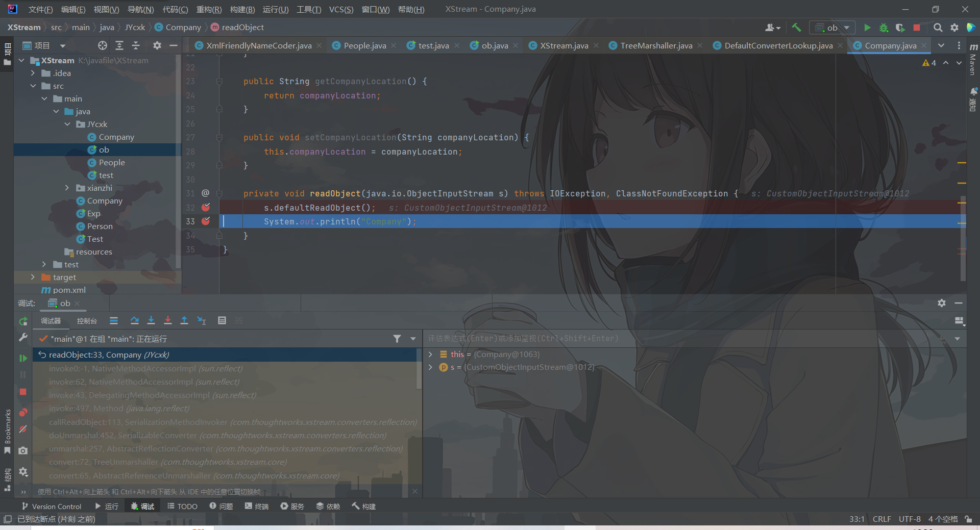Expand the .idea folder
Screen dimensions: 980x530
pos(33,73)
